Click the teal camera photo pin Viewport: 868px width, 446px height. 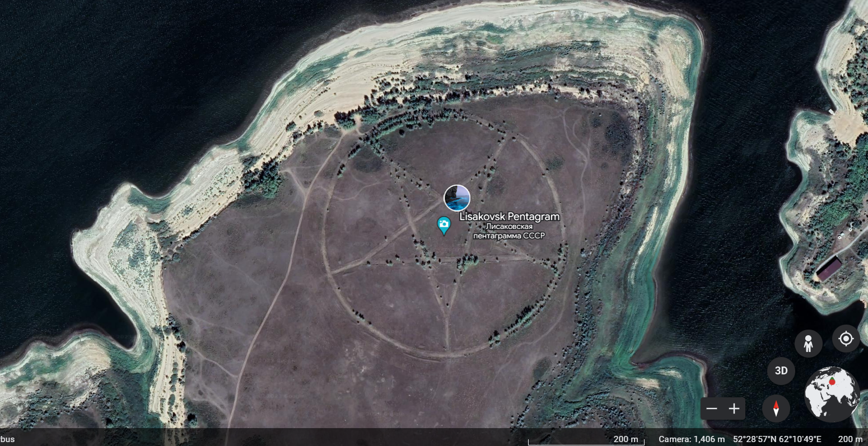tap(444, 226)
